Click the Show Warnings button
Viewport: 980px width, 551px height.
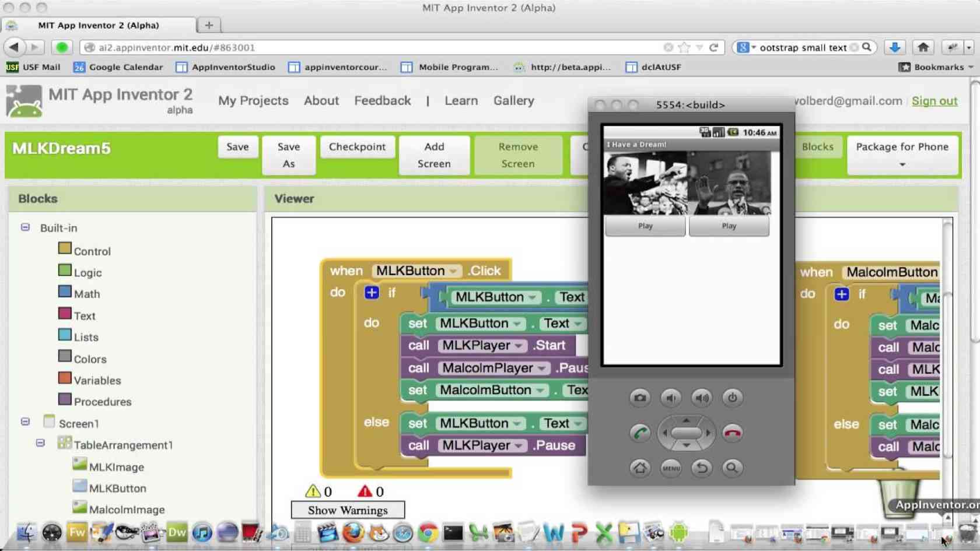click(348, 510)
